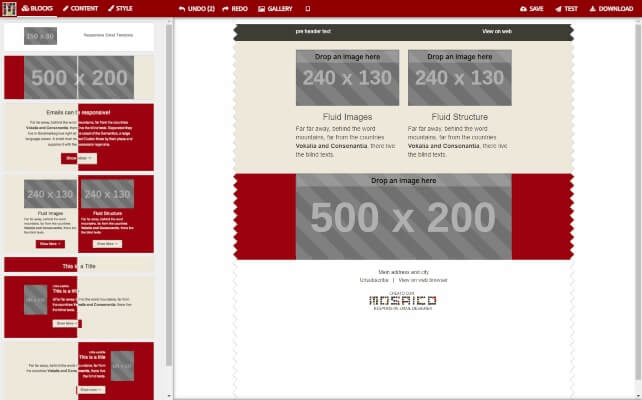Viewport: 642px width, 400px height.
Task: Select the left-image side article block thumbnail
Action: click(x=79, y=307)
